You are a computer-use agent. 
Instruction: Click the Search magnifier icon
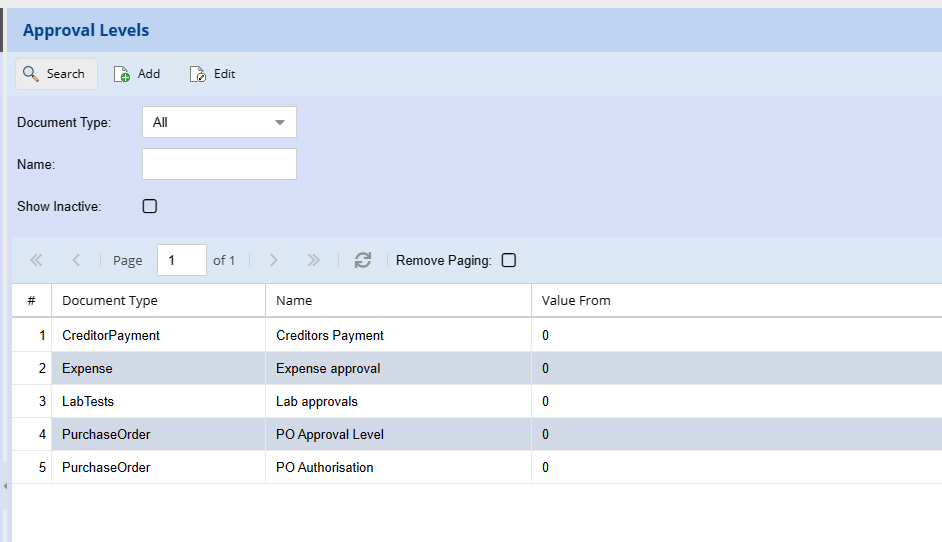tap(31, 74)
